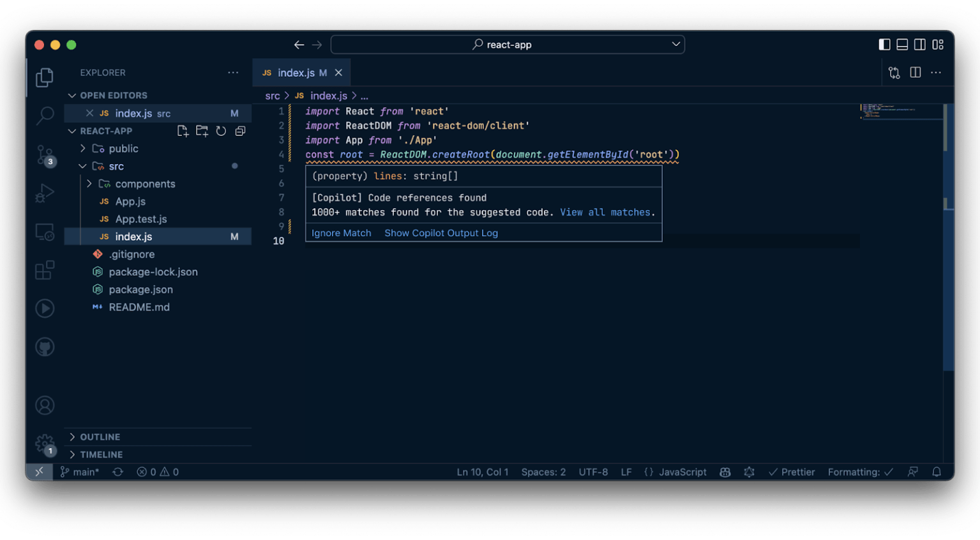Toggle the bottom panel layout button
Image resolution: width=980 pixels, height=540 pixels.
tap(902, 45)
